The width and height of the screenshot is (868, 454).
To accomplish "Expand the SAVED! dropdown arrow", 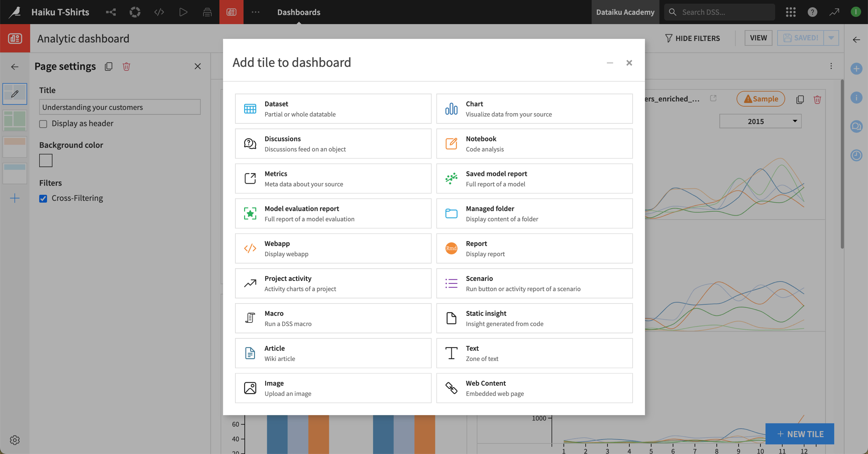I will tap(831, 38).
